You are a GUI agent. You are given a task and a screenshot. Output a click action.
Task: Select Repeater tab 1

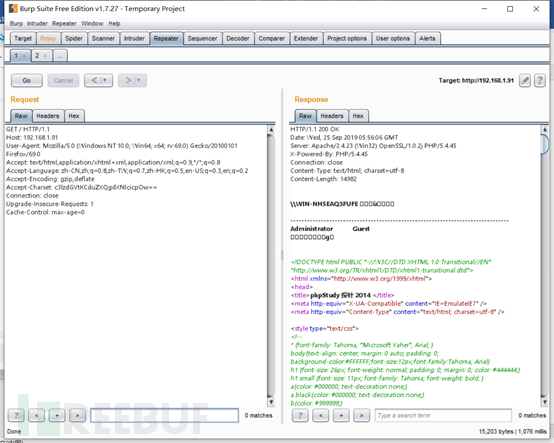pyautogui.click(x=16, y=56)
